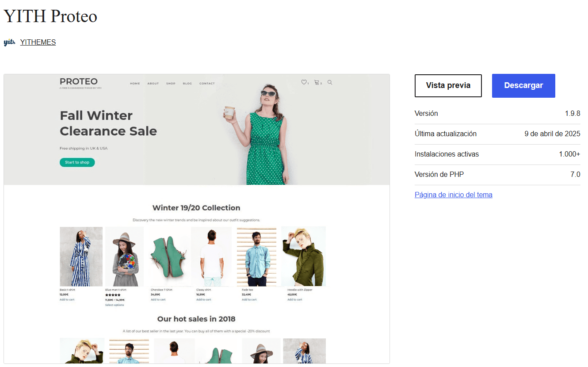Click the Cherokee T-Shirt green shoes product image
The height and width of the screenshot is (367, 588).
(x=168, y=256)
